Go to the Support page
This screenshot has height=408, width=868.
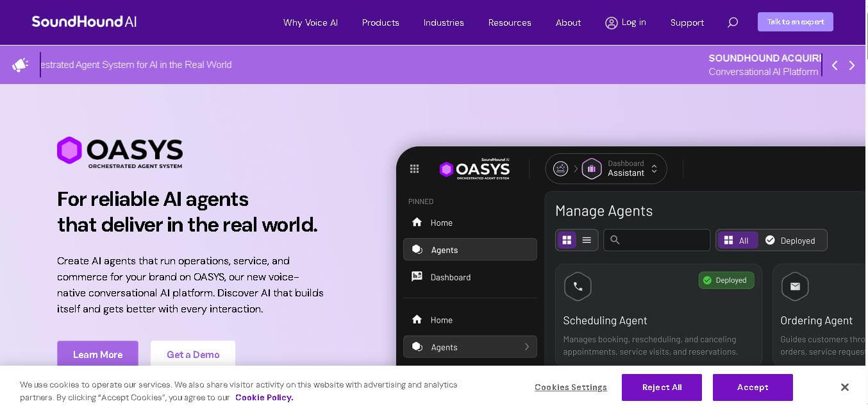point(687,22)
